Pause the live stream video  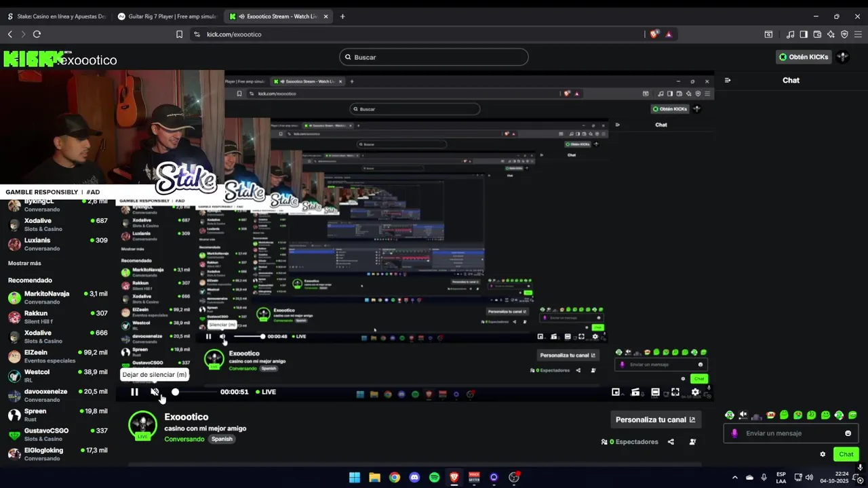(134, 392)
